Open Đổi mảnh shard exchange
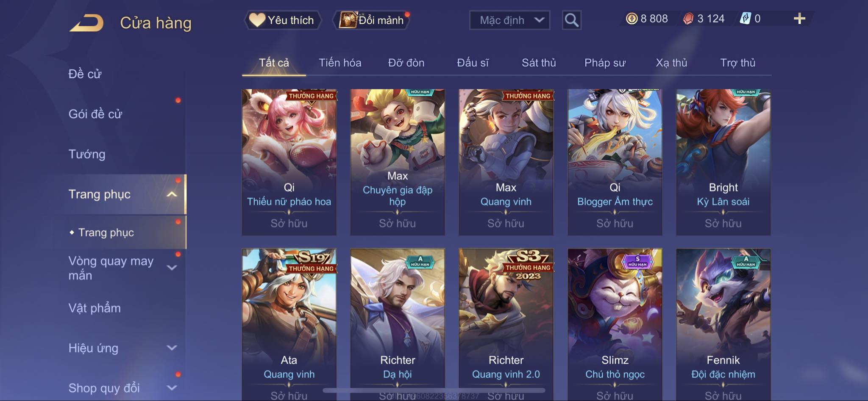The image size is (868, 401). (x=372, y=20)
